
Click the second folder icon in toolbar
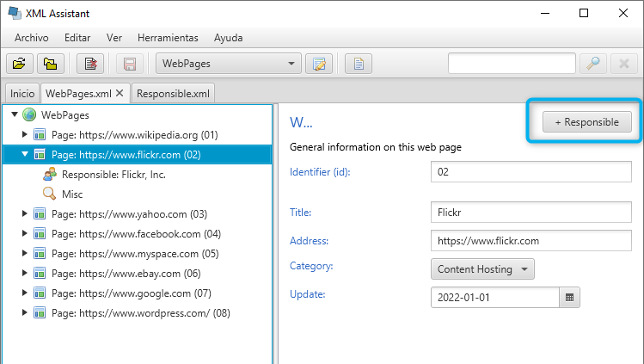pos(51,64)
